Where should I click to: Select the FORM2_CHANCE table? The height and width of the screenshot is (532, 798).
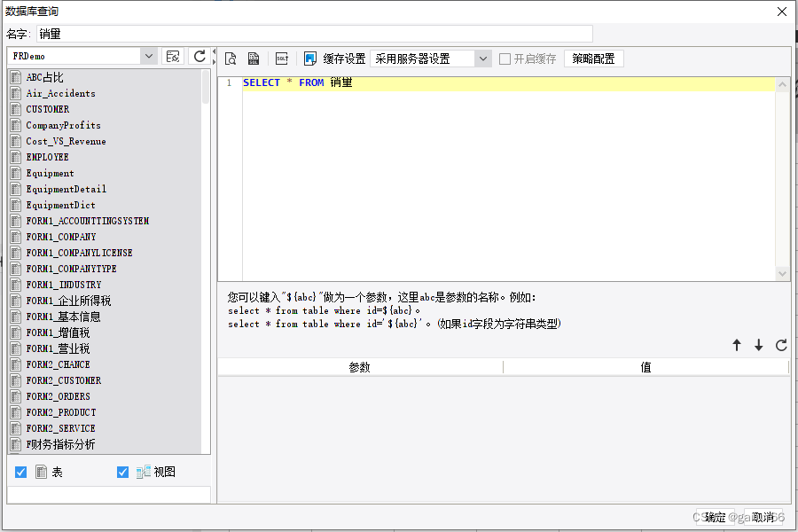[x=58, y=364]
